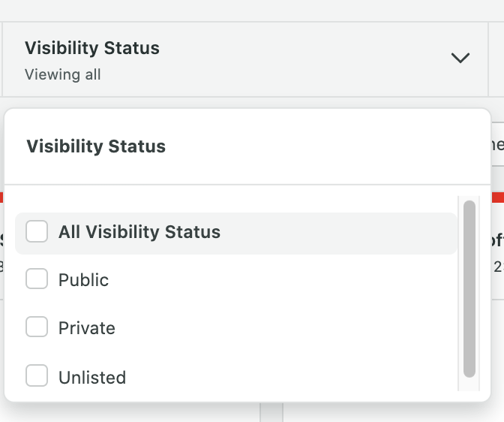
Task: Click the 'Viewing all' filter subtitle
Action: pyautogui.click(x=62, y=74)
